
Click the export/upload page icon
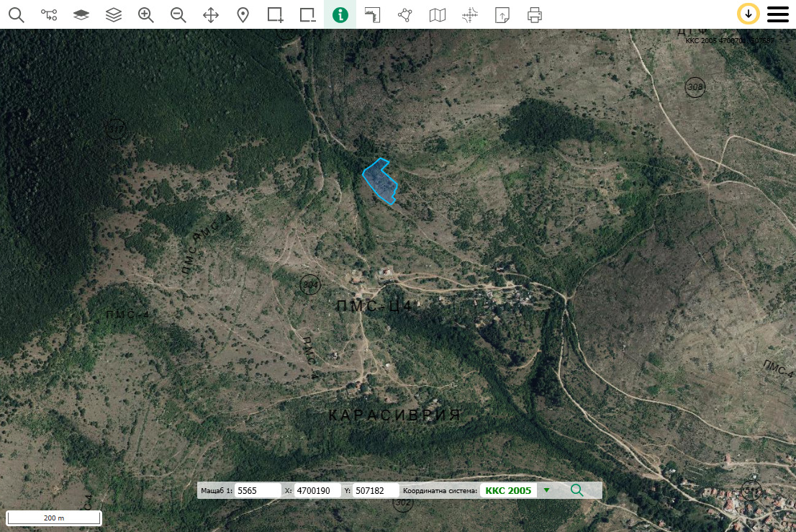(502, 14)
